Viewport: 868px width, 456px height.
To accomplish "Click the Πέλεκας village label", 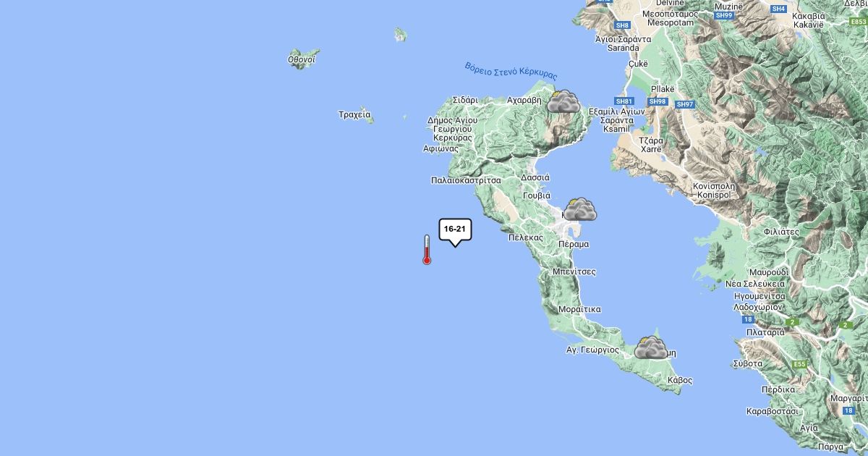I will click(x=526, y=237).
